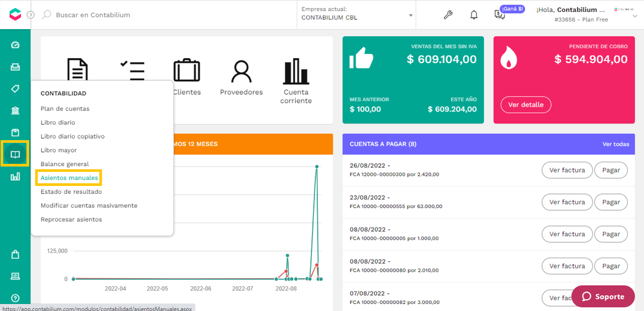Open the bank building sidebar icon
Image resolution: width=644 pixels, height=311 pixels.
point(15,110)
